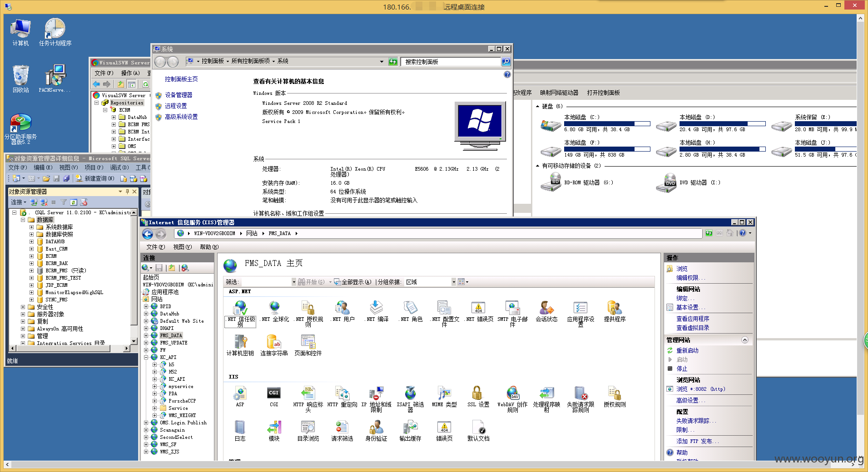The image size is (868, 472).
Task: Open the .NET 编译 feature icon
Action: (x=377, y=312)
